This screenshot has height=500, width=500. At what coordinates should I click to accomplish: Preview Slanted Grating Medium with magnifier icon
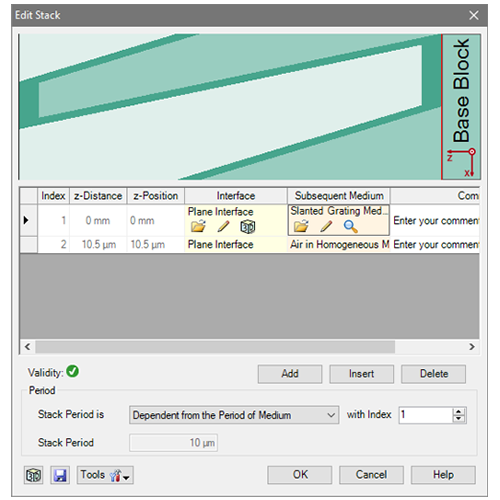coord(351,226)
